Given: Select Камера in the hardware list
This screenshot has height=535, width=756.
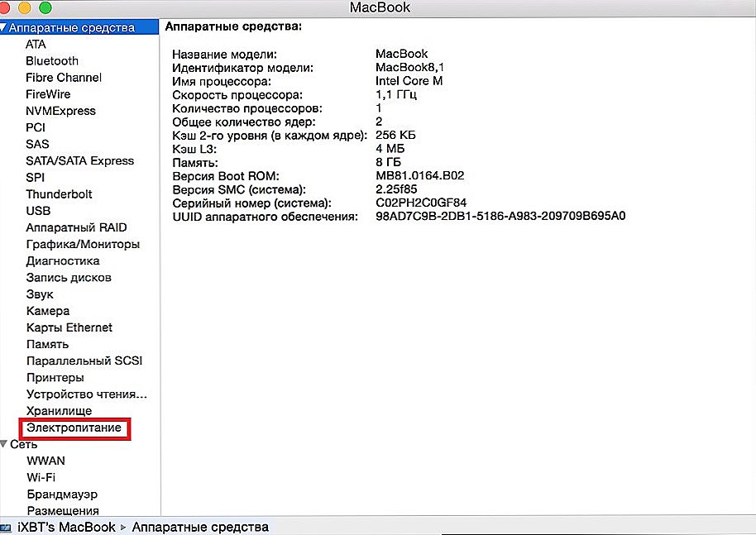Looking at the screenshot, I should 48,311.
